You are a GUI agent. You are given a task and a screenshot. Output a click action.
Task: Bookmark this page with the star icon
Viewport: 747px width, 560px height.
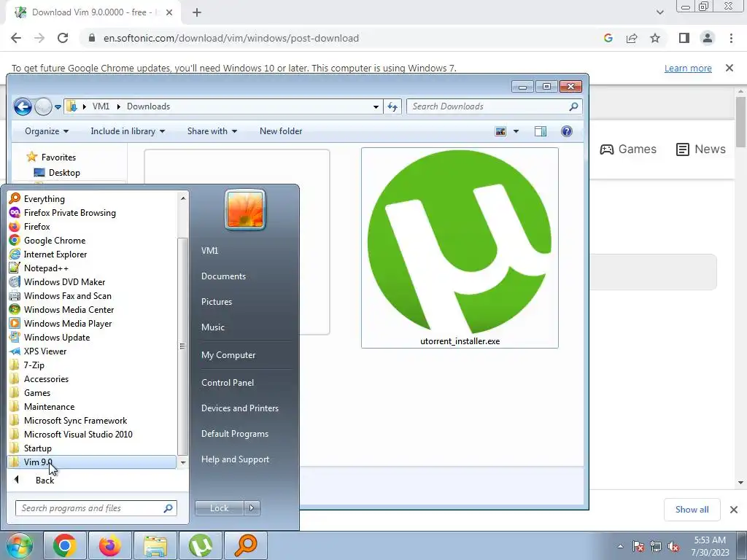pos(655,38)
